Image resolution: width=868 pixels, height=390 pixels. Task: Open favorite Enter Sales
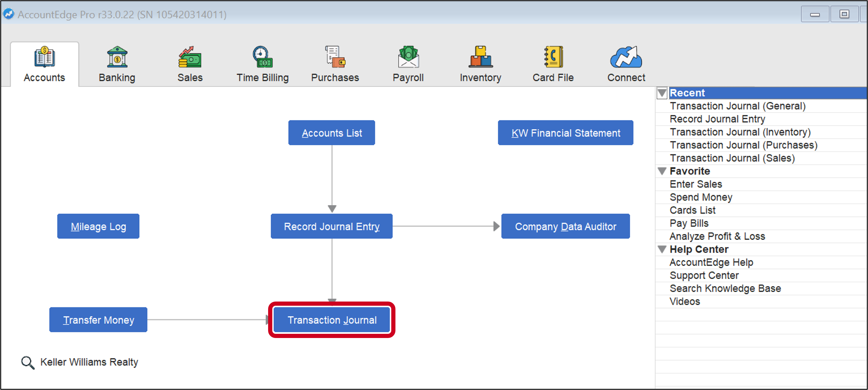(x=696, y=184)
